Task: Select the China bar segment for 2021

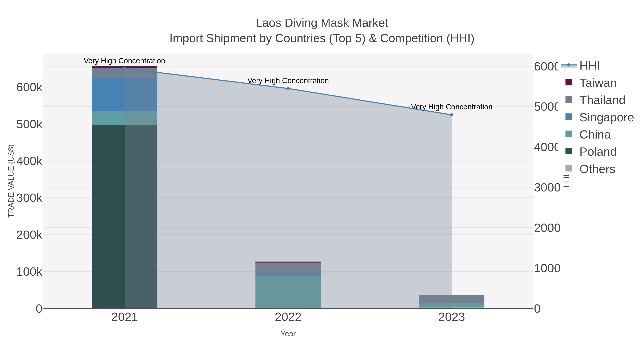Action: pos(125,118)
